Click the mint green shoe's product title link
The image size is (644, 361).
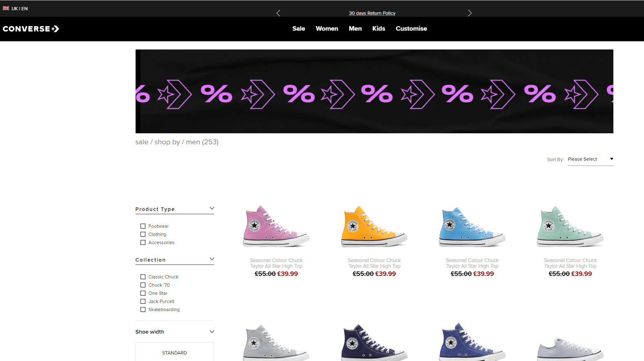570,263
